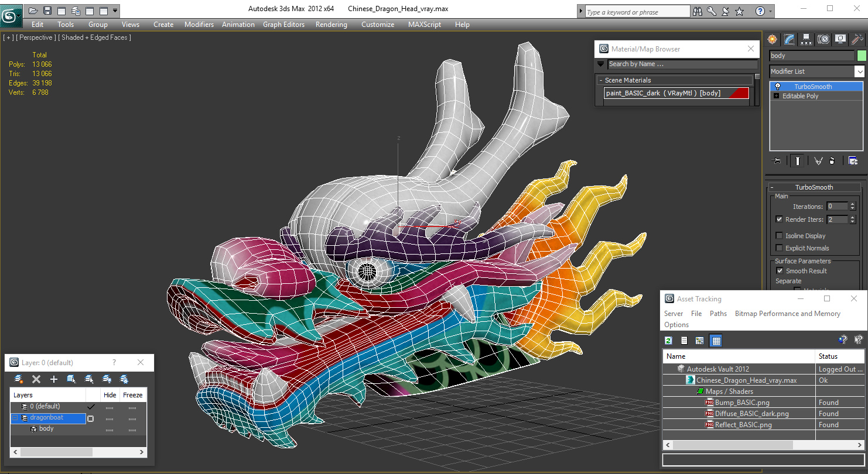Click the Pin Stack icon
Image resolution: width=868 pixels, height=474 pixels.
(777, 161)
